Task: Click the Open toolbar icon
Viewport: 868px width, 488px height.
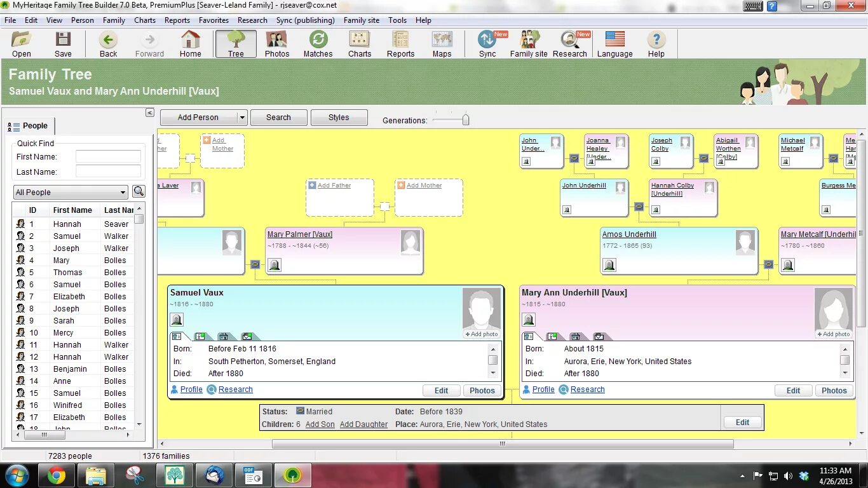Action: click(22, 44)
